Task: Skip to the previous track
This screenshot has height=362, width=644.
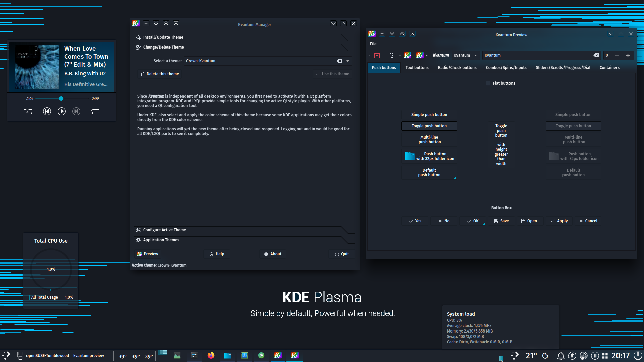Action: coord(47,111)
